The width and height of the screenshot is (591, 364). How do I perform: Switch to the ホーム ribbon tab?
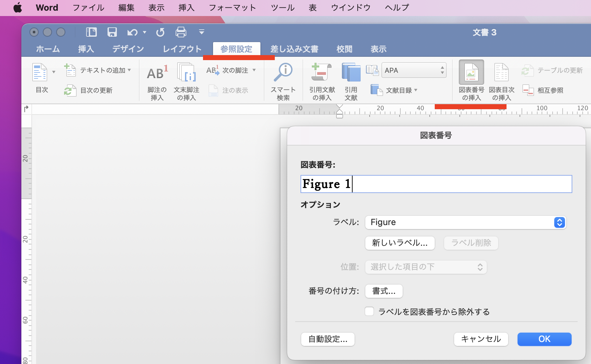(48, 49)
